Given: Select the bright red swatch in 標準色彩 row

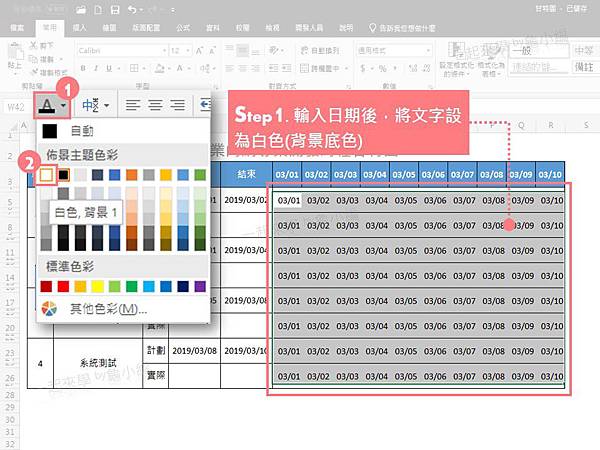Looking at the screenshot, I should coord(63,286).
